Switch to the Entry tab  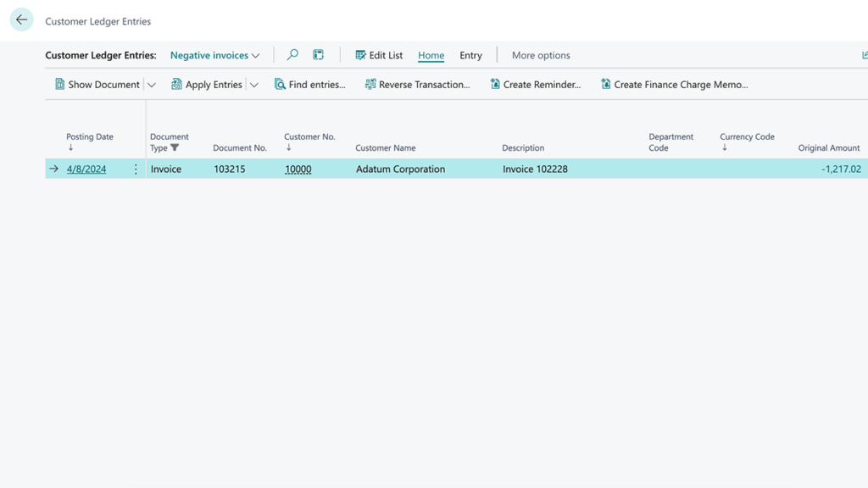pyautogui.click(x=470, y=55)
